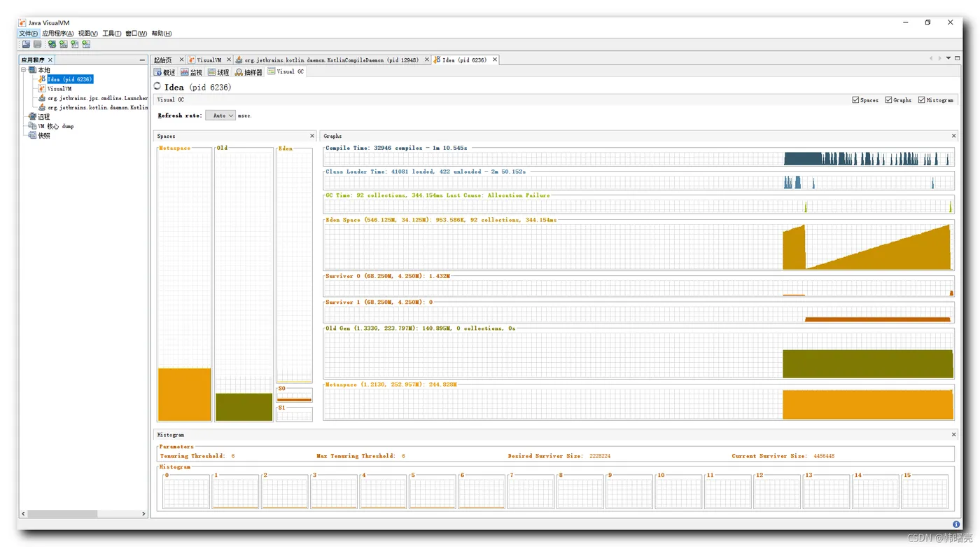
Task: Open the 文件(F) menu
Action: (28, 34)
